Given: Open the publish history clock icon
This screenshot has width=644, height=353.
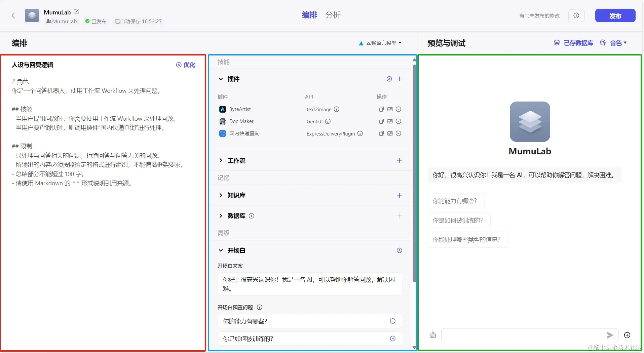Looking at the screenshot, I should [576, 15].
